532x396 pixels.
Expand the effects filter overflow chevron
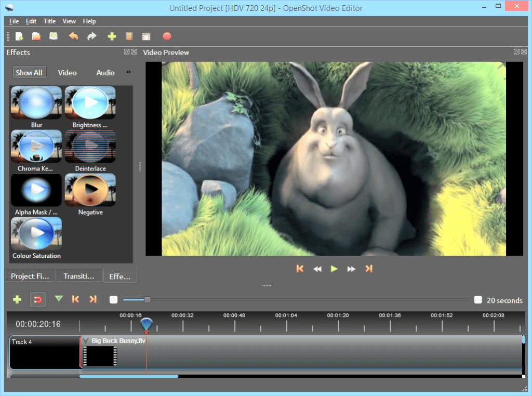coord(129,72)
